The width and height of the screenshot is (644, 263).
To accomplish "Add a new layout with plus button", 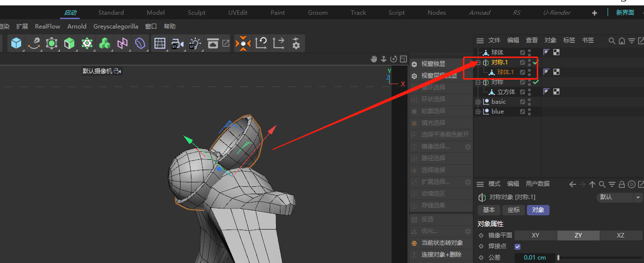I will click(x=594, y=13).
